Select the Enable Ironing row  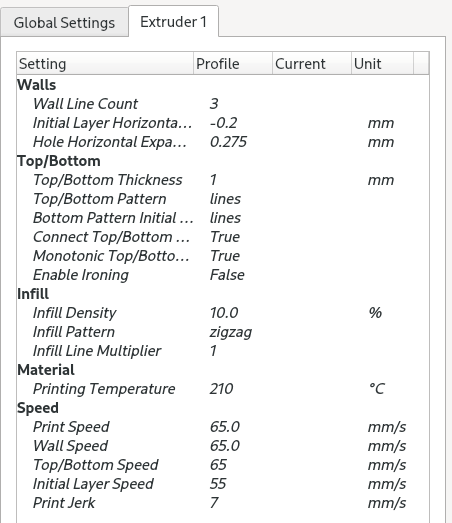click(x=223, y=275)
